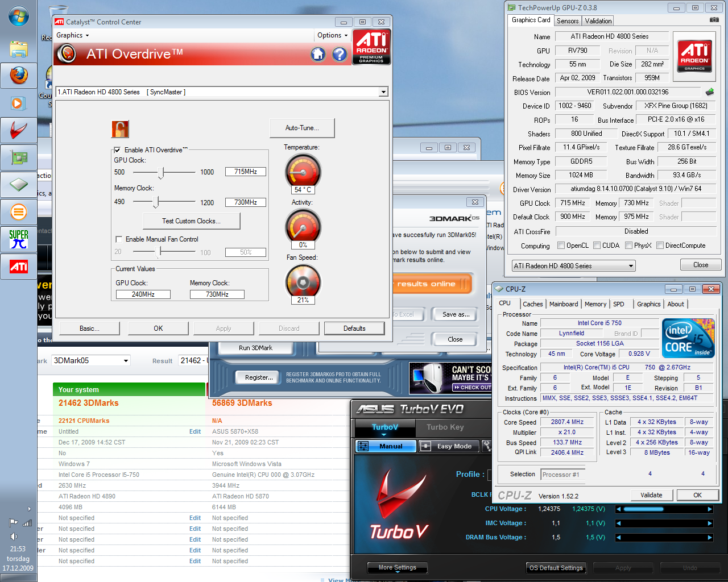Click the volume speaker tray icon
728x582 pixels.
click(13, 536)
